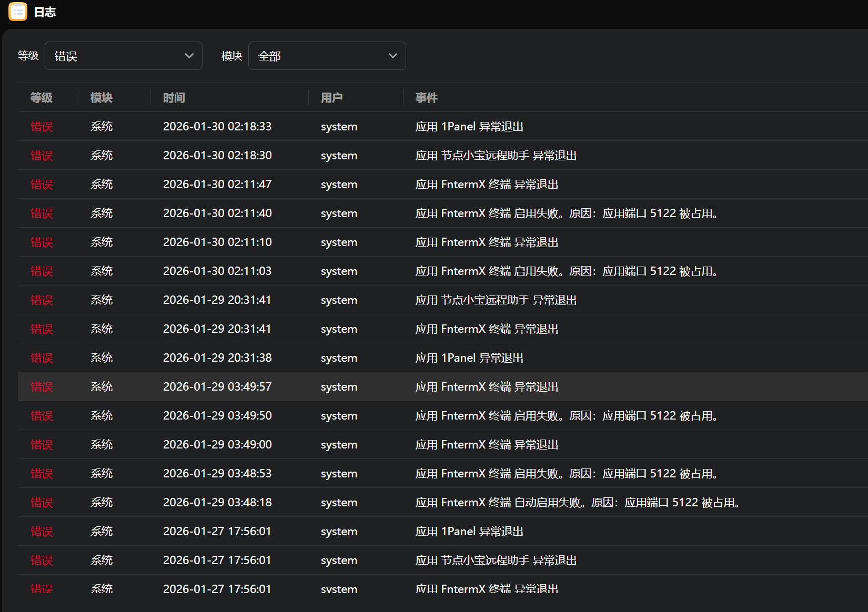Select the log row at 2026-01-30 02:18:30
Image resolution: width=868 pixels, height=612 pixels.
click(x=442, y=155)
